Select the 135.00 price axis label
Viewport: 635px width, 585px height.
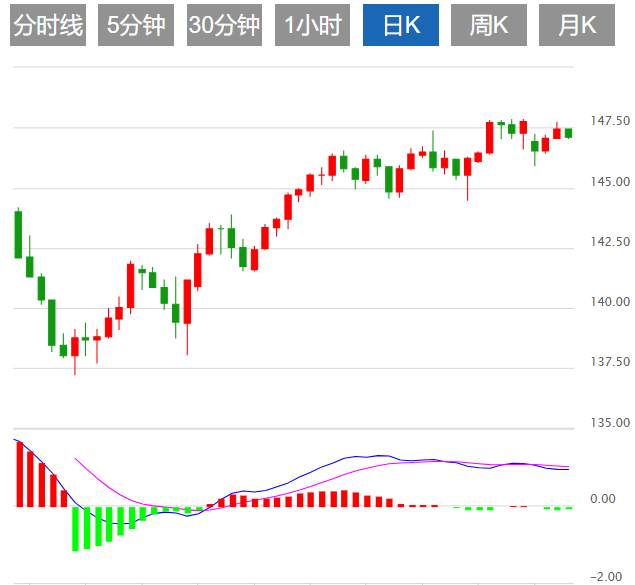609,423
